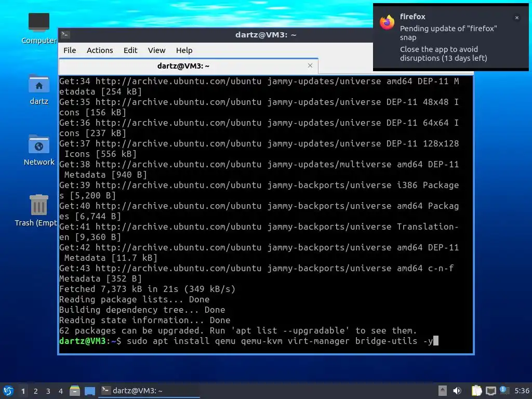Click the terminal icon in the window title bar
Image resolution: width=532 pixels, height=399 pixels.
point(65,35)
